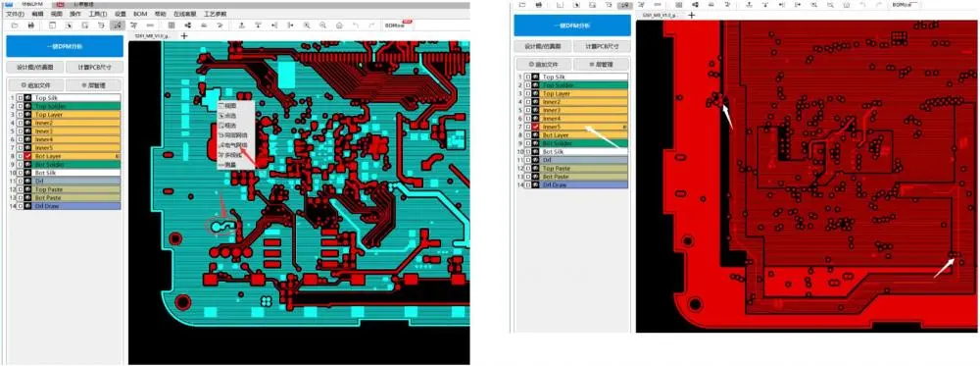Open 文件(F) menu in left window
This screenshot has height=366, width=980.
pos(15,14)
